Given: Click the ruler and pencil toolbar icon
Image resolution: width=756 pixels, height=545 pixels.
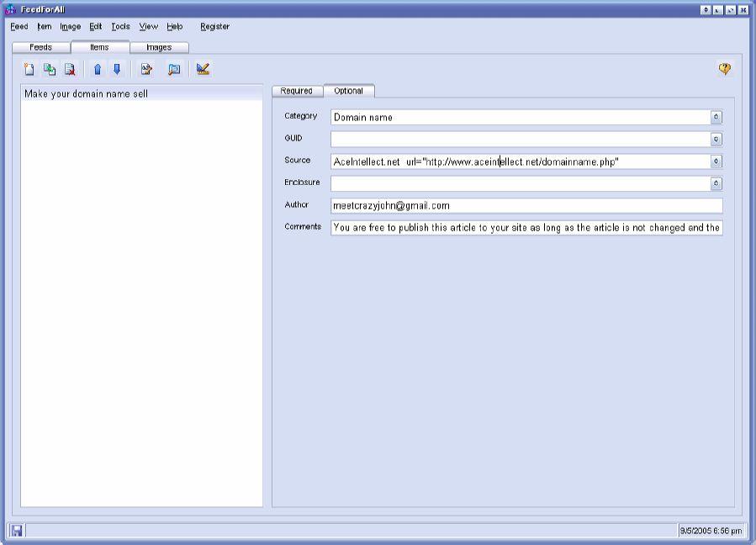Looking at the screenshot, I should (x=203, y=70).
